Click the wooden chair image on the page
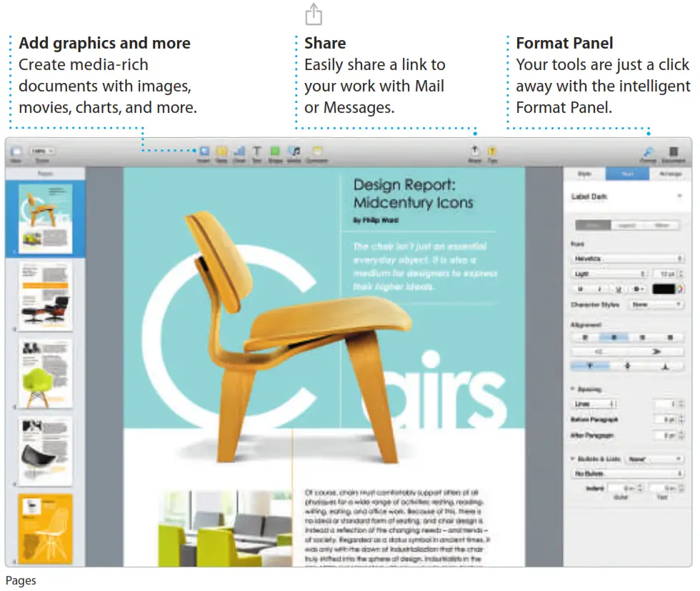The height and width of the screenshot is (591, 700). pyautogui.click(x=299, y=337)
